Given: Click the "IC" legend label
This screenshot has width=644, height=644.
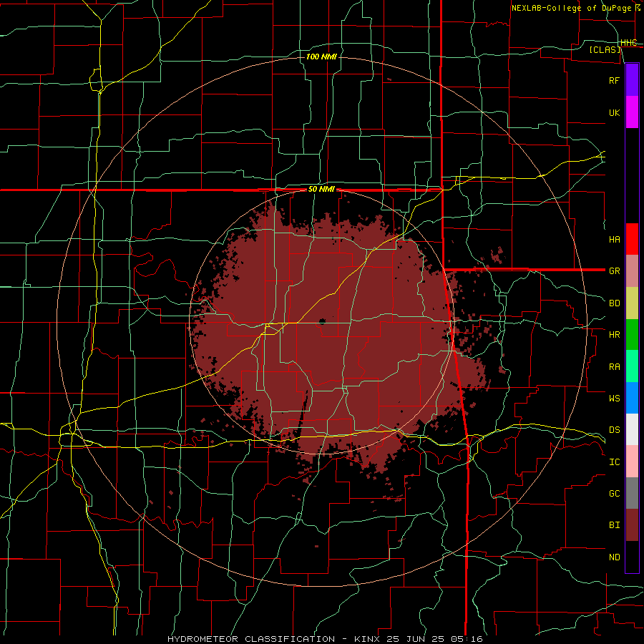Looking at the screenshot, I should click(615, 462).
